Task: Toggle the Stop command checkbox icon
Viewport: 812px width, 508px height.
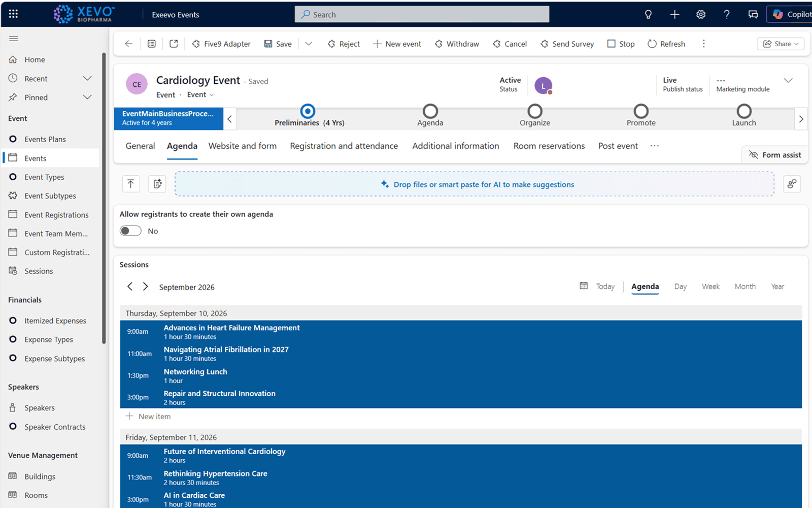Action: [612, 44]
